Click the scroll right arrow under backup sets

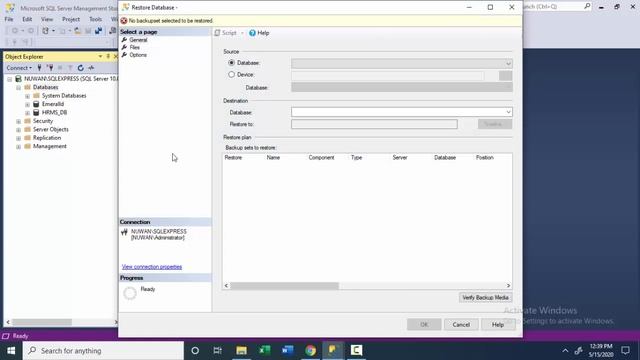click(x=508, y=286)
